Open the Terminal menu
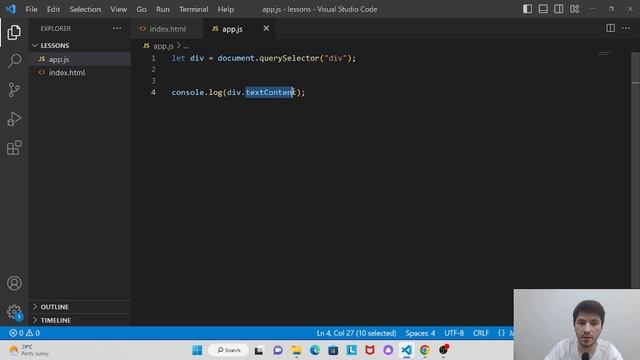 click(x=193, y=9)
